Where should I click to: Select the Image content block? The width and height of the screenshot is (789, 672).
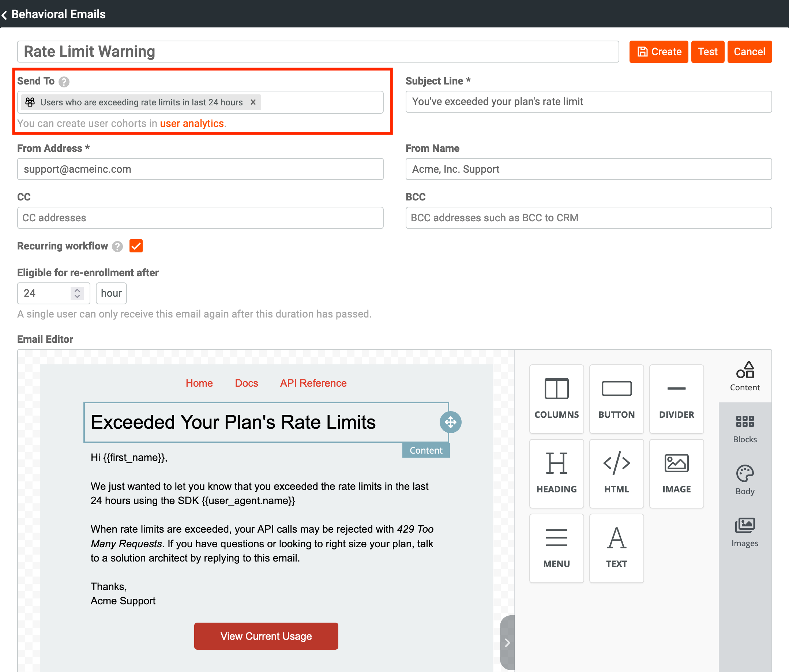(x=676, y=473)
